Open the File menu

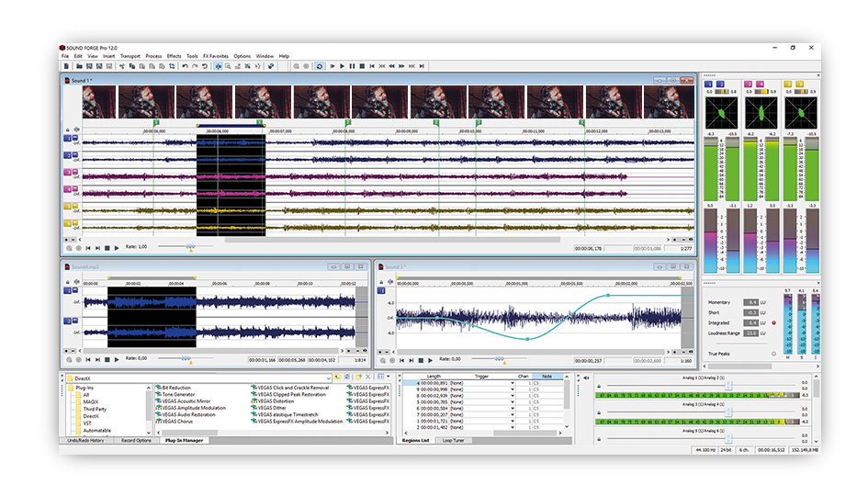click(x=65, y=56)
